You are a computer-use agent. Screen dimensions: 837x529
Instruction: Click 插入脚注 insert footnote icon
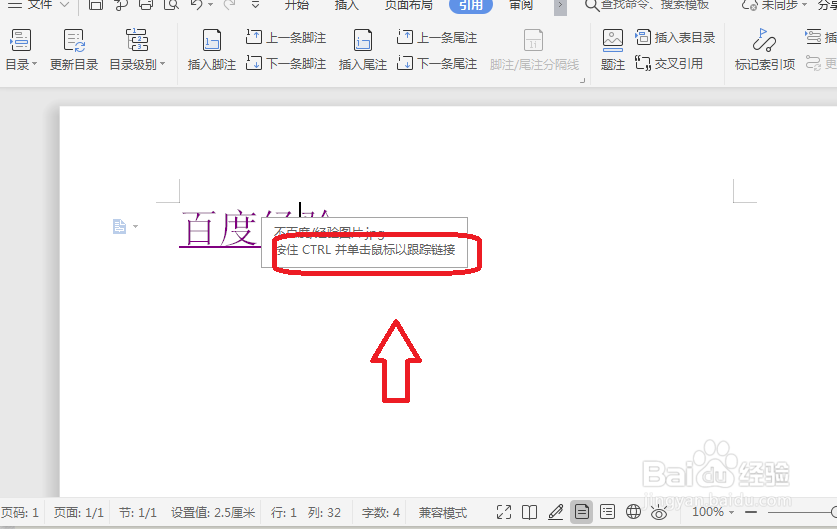coord(212,50)
